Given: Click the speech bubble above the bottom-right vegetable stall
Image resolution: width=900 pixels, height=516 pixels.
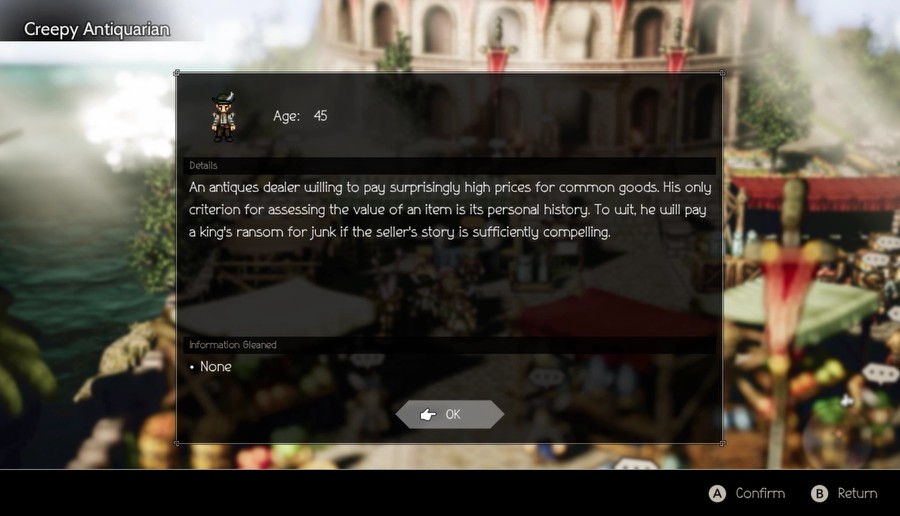Looking at the screenshot, I should point(880,374).
